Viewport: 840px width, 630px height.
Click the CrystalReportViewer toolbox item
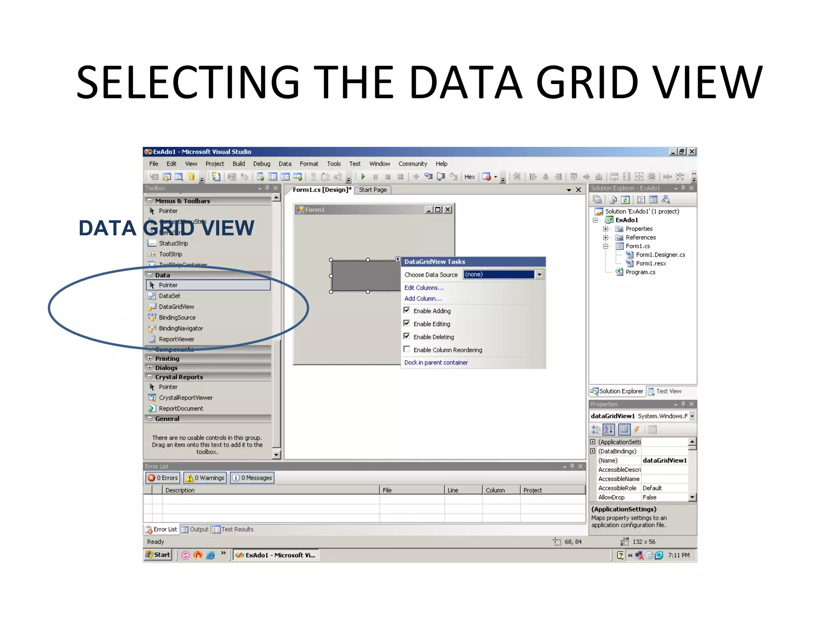tap(185, 398)
